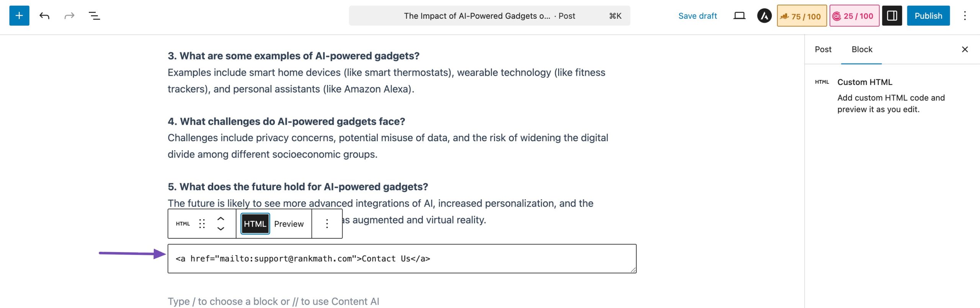Viewport: 980px width, 308px height.
Task: Switch block to HTML view
Action: pos(255,224)
